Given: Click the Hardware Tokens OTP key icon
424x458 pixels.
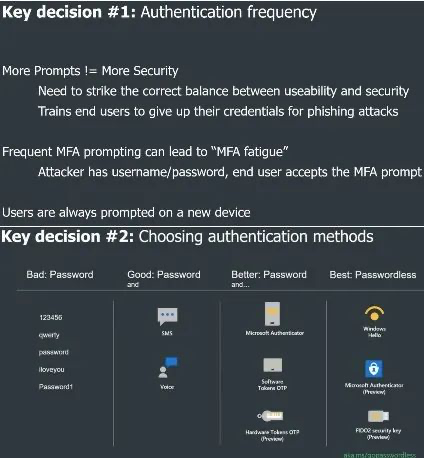Looking at the screenshot, I should click(x=270, y=416).
